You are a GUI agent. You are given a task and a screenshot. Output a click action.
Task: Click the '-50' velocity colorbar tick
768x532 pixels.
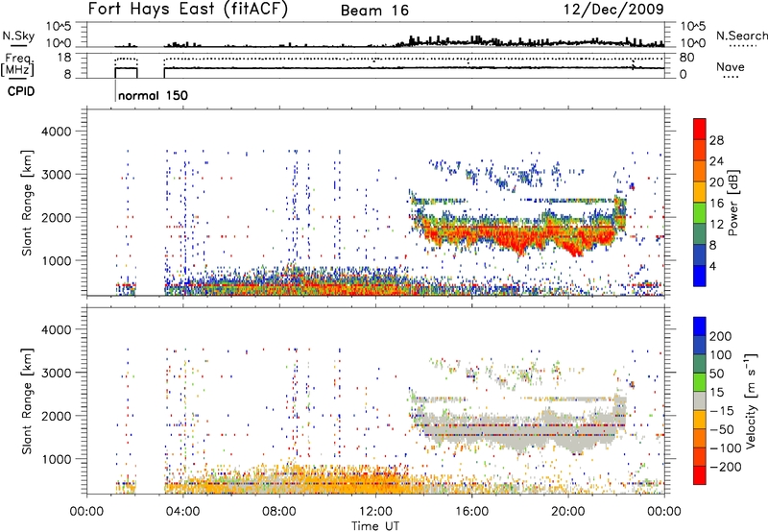tap(722, 430)
